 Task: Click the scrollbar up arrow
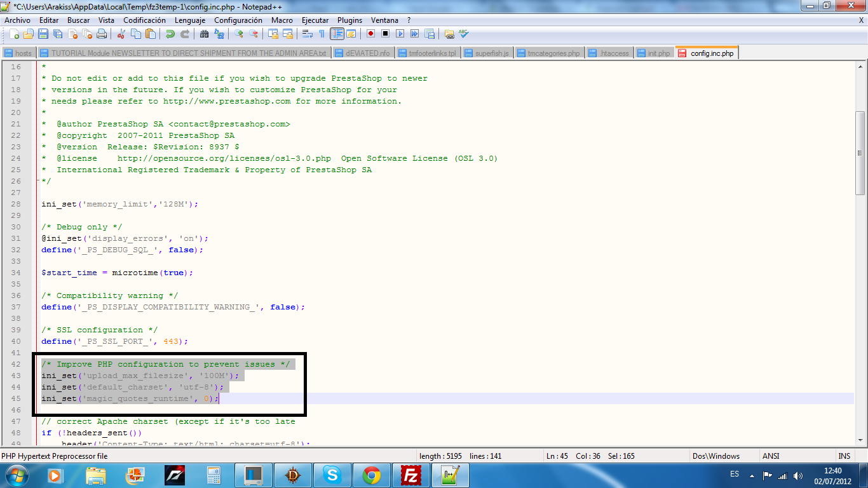tap(860, 67)
